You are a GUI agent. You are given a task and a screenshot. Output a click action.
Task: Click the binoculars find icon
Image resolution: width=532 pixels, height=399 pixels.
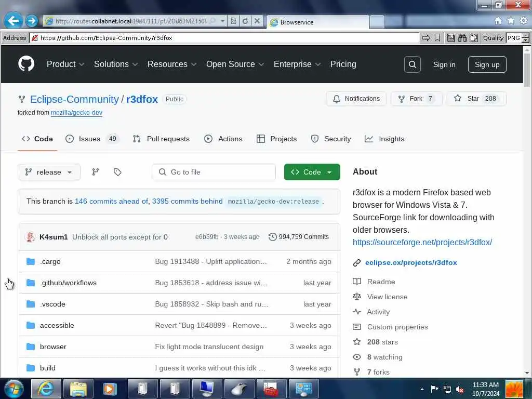click(x=462, y=38)
